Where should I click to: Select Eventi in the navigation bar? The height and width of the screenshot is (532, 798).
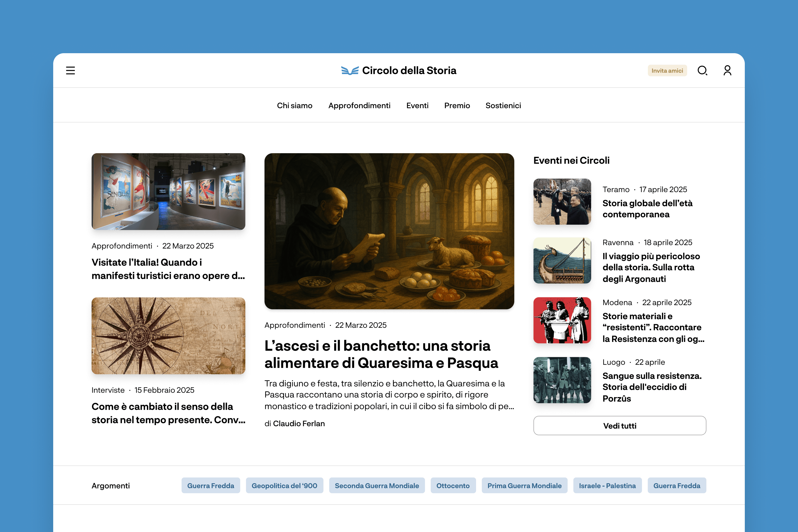(417, 106)
